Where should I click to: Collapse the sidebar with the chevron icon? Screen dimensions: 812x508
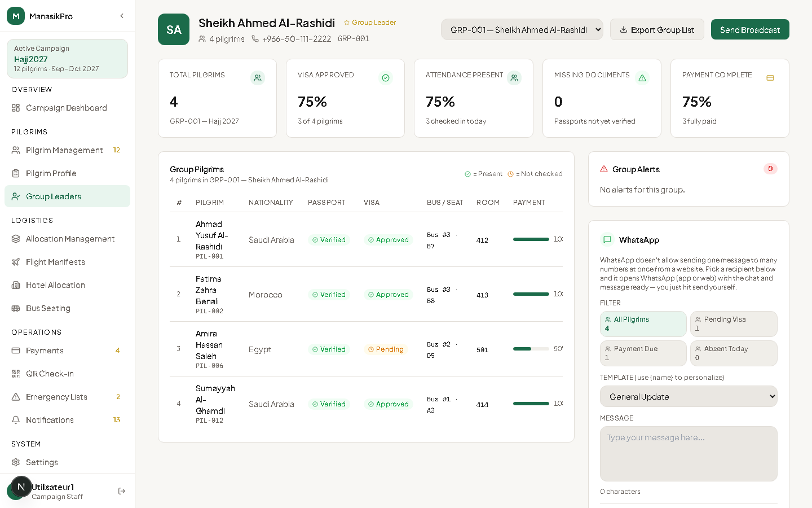pos(122,16)
